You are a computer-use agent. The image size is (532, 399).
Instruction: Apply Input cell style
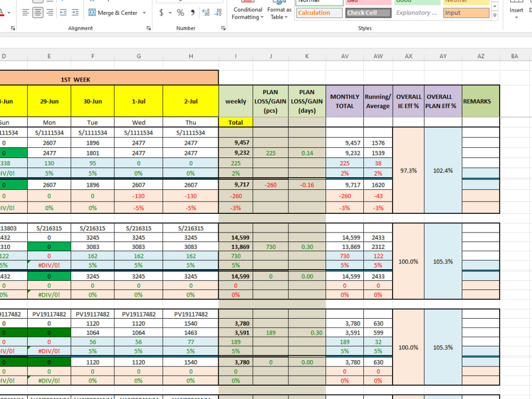tap(466, 13)
